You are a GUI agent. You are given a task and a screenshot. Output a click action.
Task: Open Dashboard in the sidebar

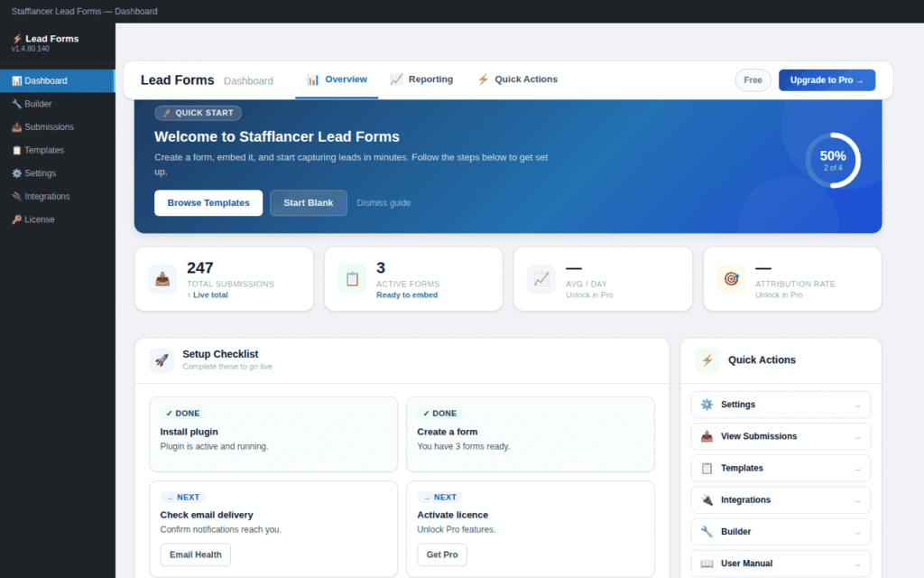[57, 80]
